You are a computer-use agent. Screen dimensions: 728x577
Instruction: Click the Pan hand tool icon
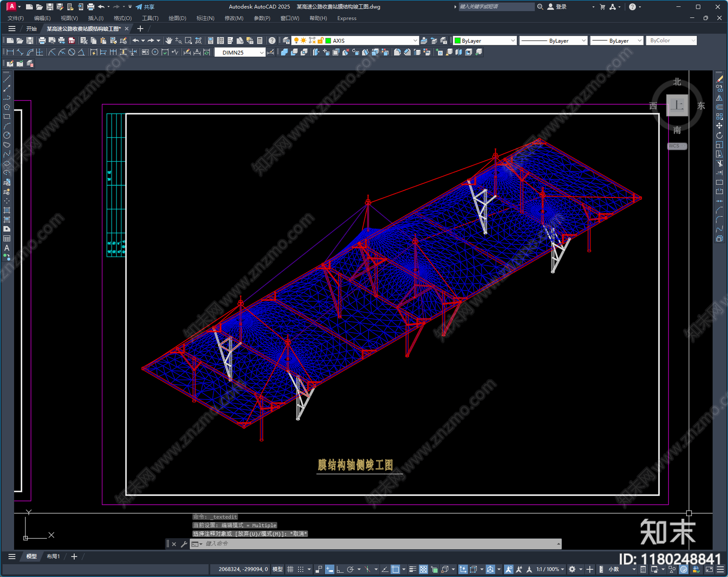(169, 40)
